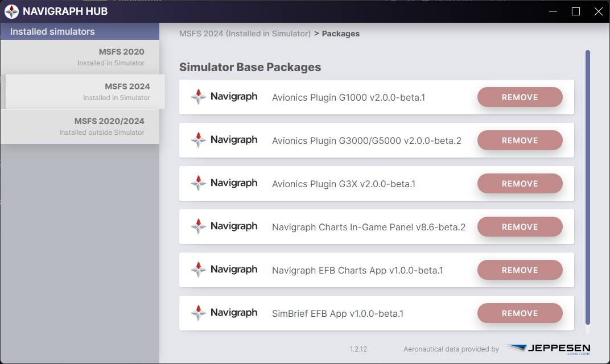Click Navigraph icon beside Avionics Plugin G3000/G5000

pyautogui.click(x=199, y=139)
